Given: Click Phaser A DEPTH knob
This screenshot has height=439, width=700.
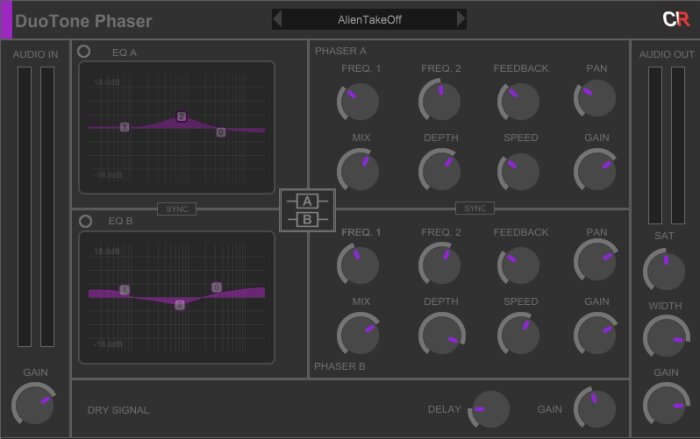Looking at the screenshot, I should (440, 170).
